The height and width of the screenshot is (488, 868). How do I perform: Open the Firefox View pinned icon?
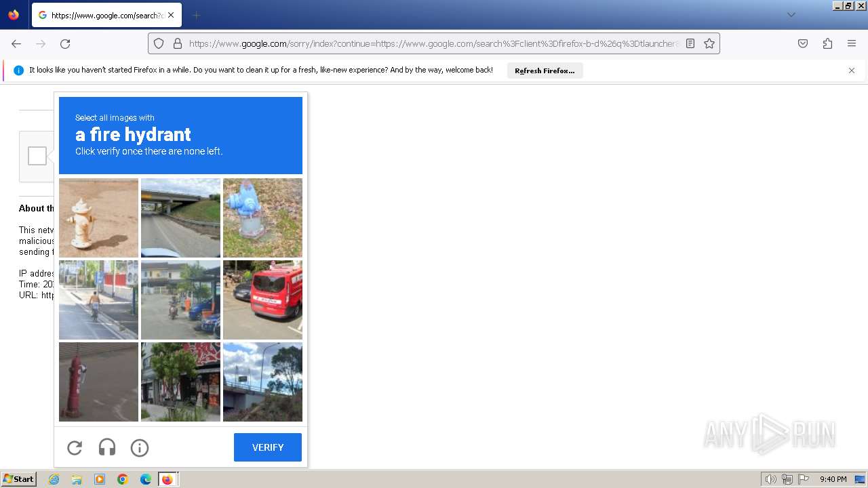click(x=14, y=15)
